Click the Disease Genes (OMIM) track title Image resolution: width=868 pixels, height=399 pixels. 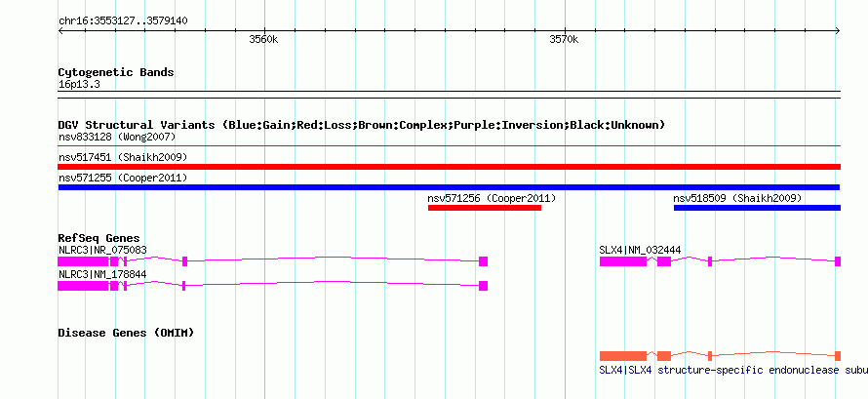[x=126, y=333]
